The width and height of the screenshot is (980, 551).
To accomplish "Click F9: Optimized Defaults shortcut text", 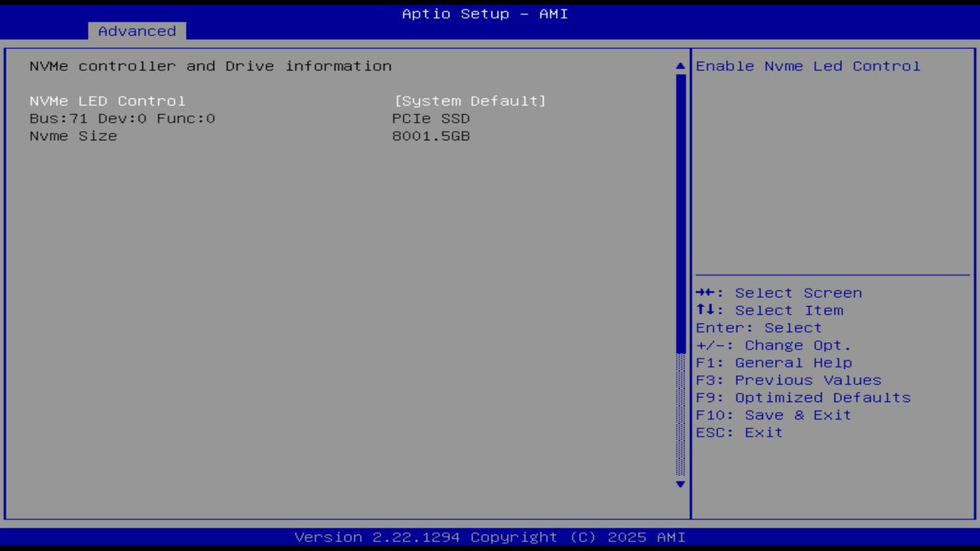I will pos(803,397).
